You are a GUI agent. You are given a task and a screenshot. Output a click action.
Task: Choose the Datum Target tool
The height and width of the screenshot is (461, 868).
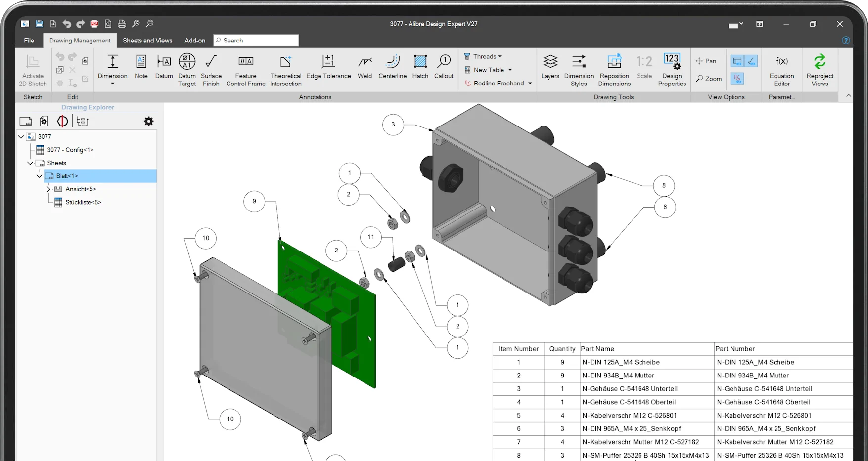click(187, 70)
